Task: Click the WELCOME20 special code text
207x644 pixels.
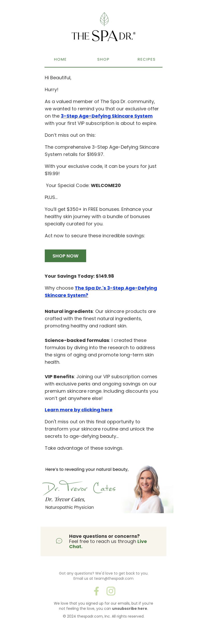Action: 106,185
